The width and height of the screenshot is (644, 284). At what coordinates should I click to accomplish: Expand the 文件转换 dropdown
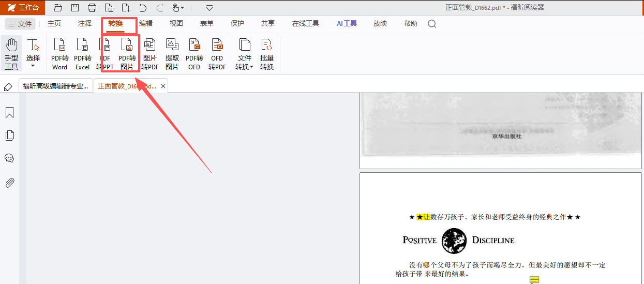pos(245,54)
